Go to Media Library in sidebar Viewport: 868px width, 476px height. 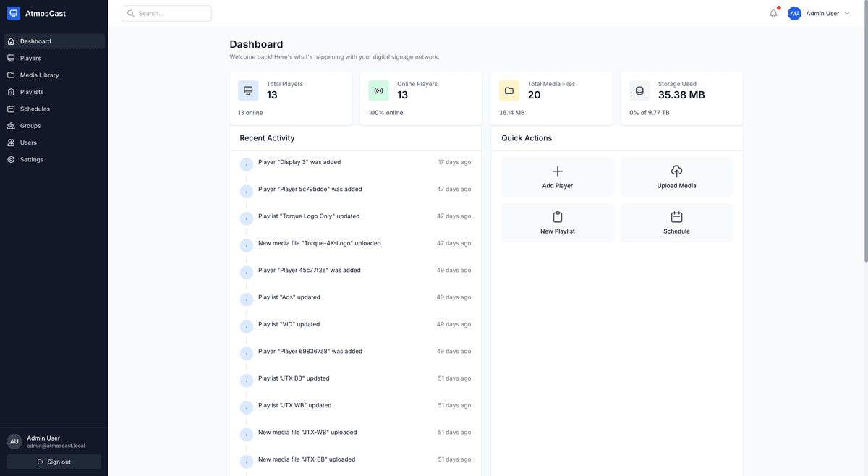[40, 75]
